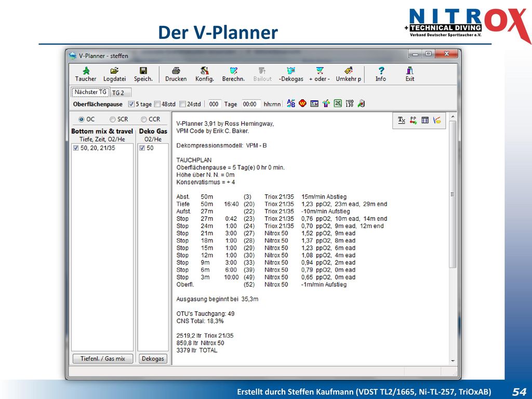Print the dive plan with Drucken
The height and width of the screenshot is (399, 532).
pyautogui.click(x=176, y=74)
